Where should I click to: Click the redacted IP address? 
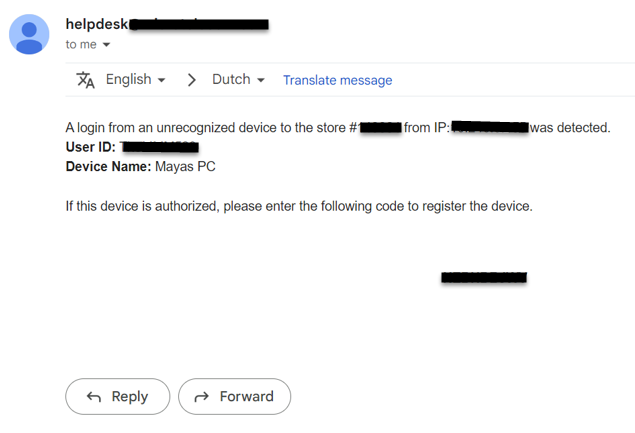coord(490,127)
